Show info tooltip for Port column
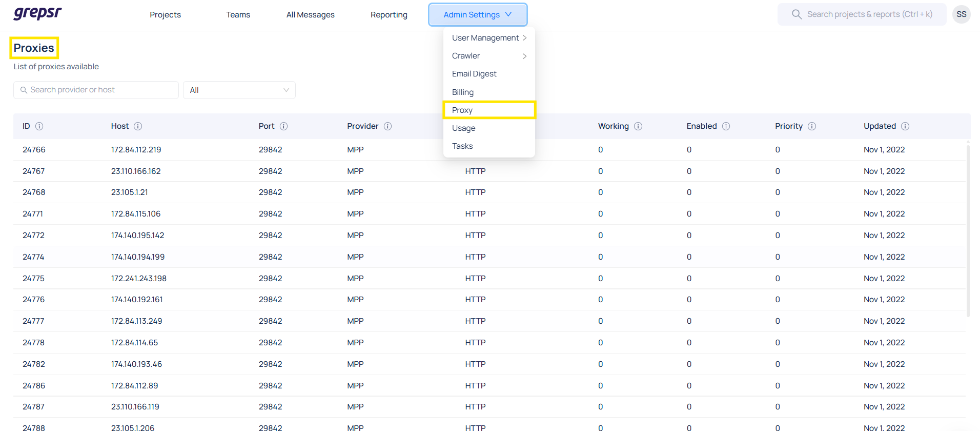Image resolution: width=980 pixels, height=431 pixels. 283,126
